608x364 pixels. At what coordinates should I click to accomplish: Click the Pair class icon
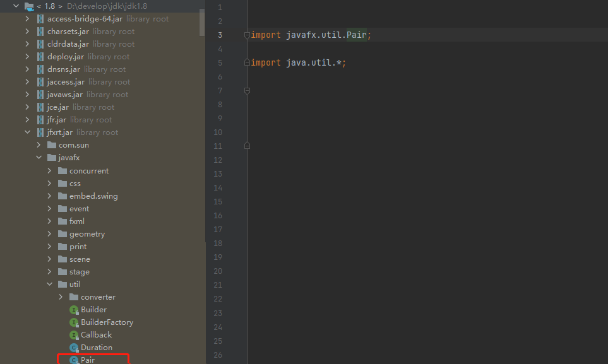point(74,360)
